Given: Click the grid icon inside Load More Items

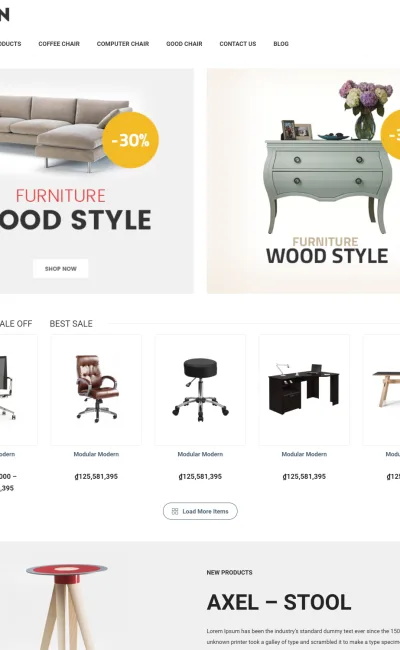Looking at the screenshot, I should [175, 511].
